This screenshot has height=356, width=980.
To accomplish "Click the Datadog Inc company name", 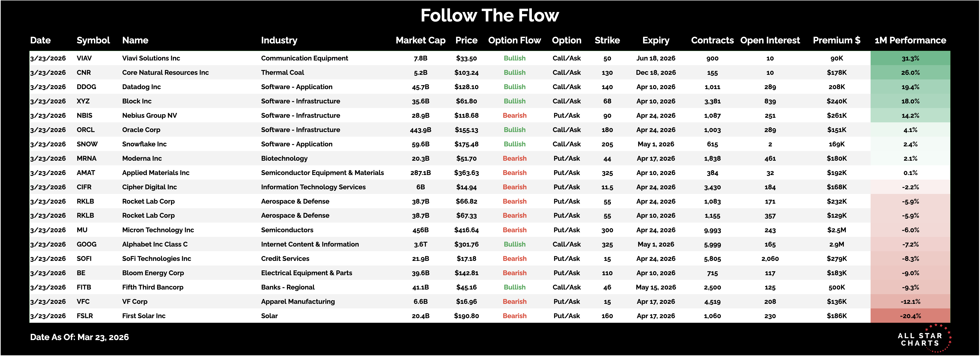I will click(x=141, y=87).
